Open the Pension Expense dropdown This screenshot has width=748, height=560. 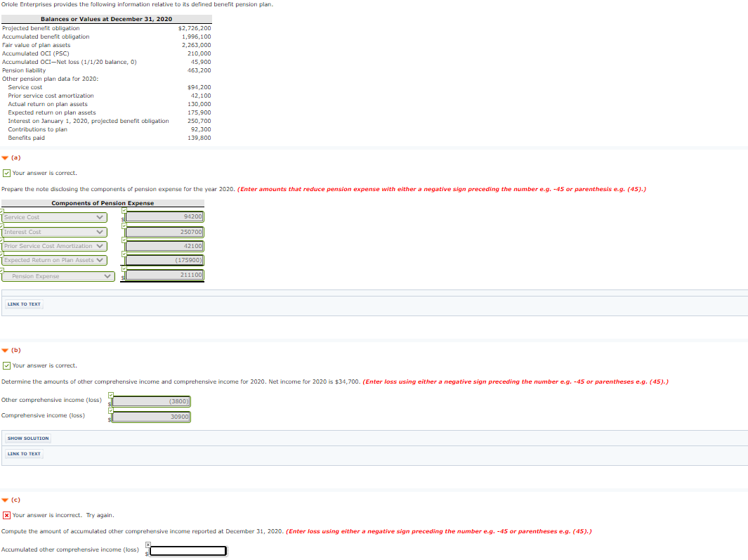58,276
